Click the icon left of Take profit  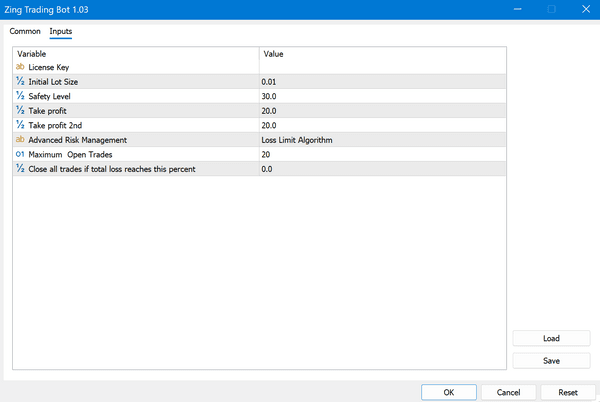click(x=21, y=110)
